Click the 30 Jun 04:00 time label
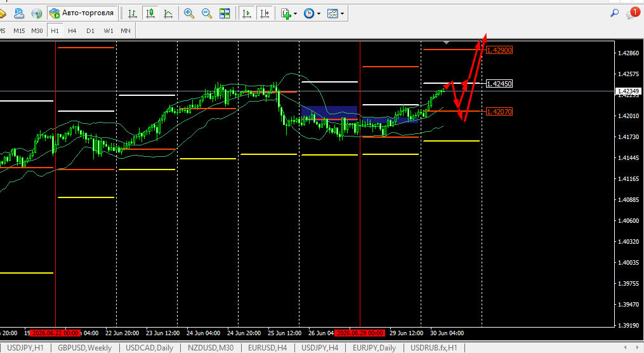 pos(447,333)
